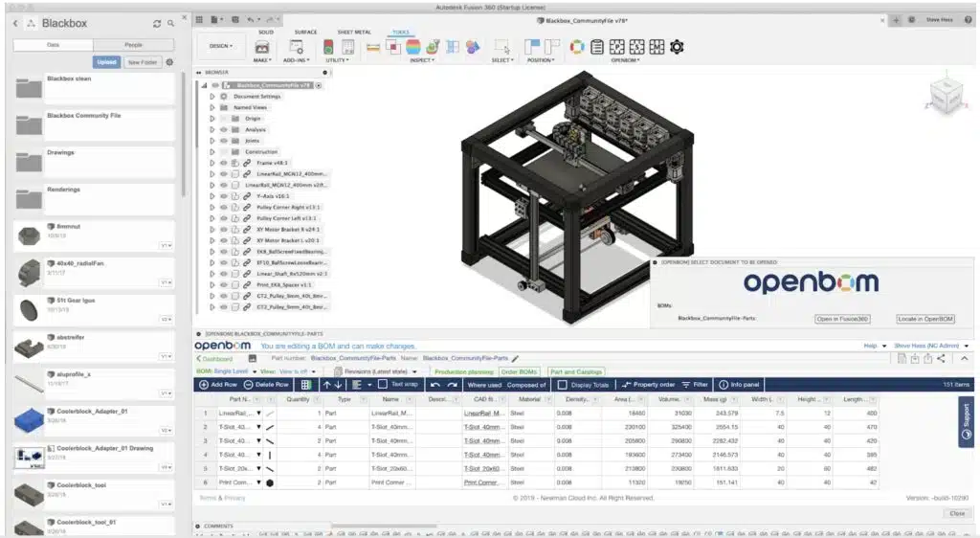Check the Text wrap checkbox
Image resolution: width=980 pixels, height=538 pixels.
[383, 385]
